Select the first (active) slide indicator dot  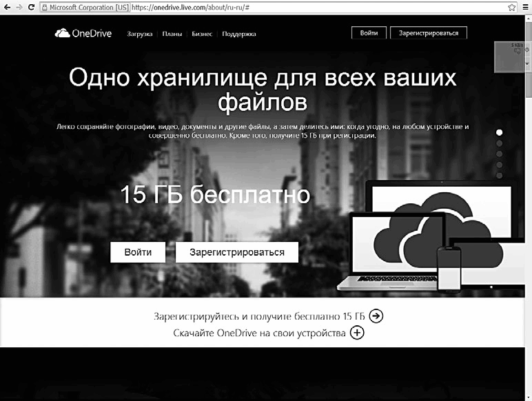(499, 132)
